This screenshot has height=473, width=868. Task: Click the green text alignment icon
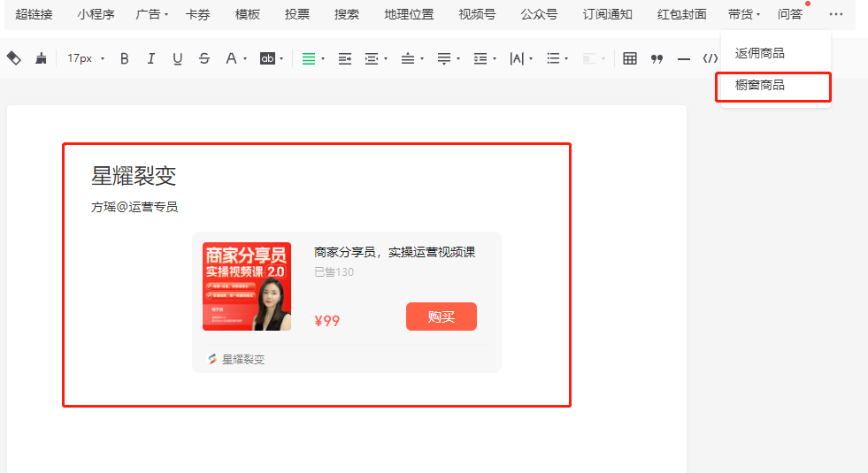coord(308,58)
